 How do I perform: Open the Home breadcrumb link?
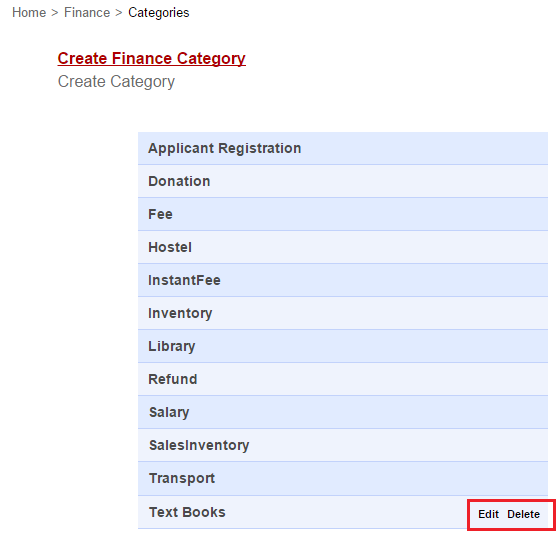29,12
